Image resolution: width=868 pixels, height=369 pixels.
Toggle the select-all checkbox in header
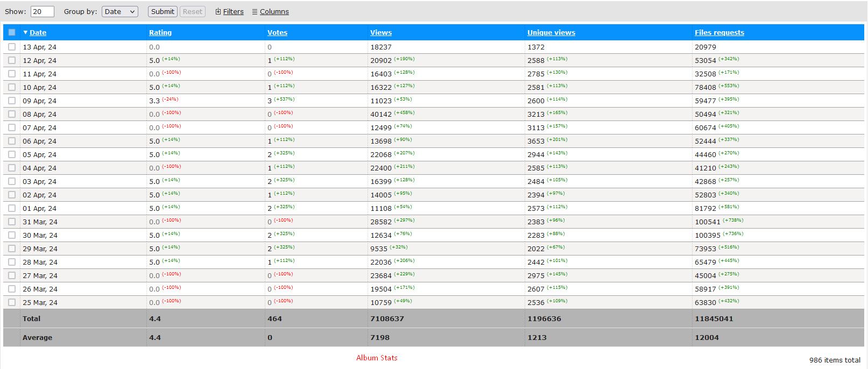click(12, 32)
